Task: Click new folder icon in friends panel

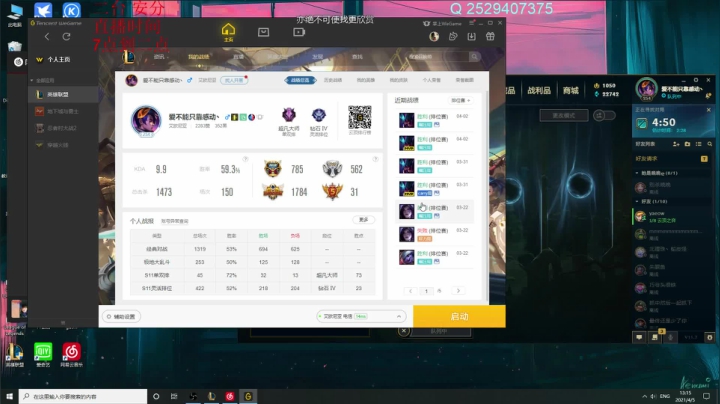Action: (687, 144)
